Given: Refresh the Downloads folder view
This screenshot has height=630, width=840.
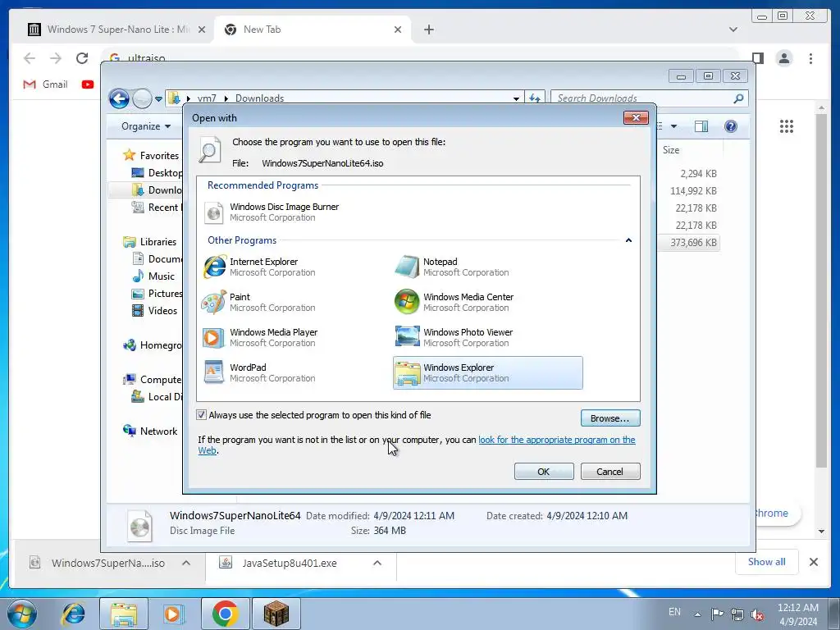Looking at the screenshot, I should click(535, 98).
